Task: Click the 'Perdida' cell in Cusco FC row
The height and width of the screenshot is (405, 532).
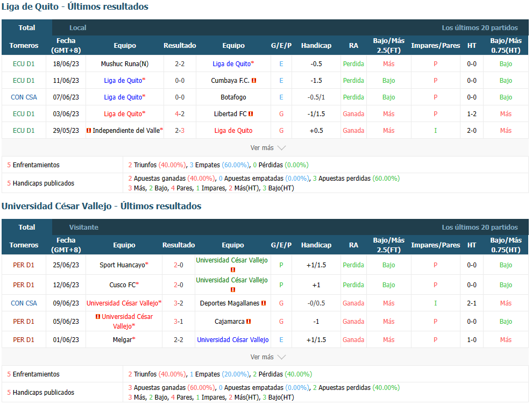Action: click(x=353, y=285)
